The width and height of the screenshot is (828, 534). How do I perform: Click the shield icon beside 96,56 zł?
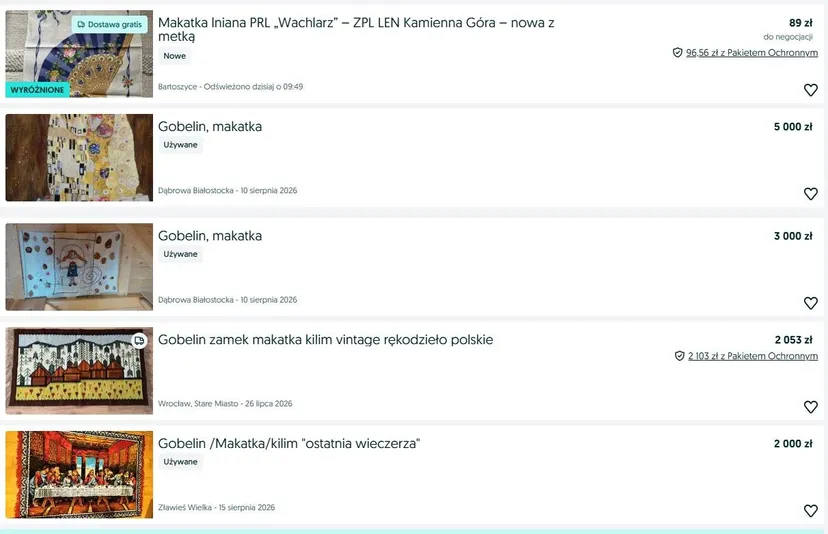tap(678, 52)
